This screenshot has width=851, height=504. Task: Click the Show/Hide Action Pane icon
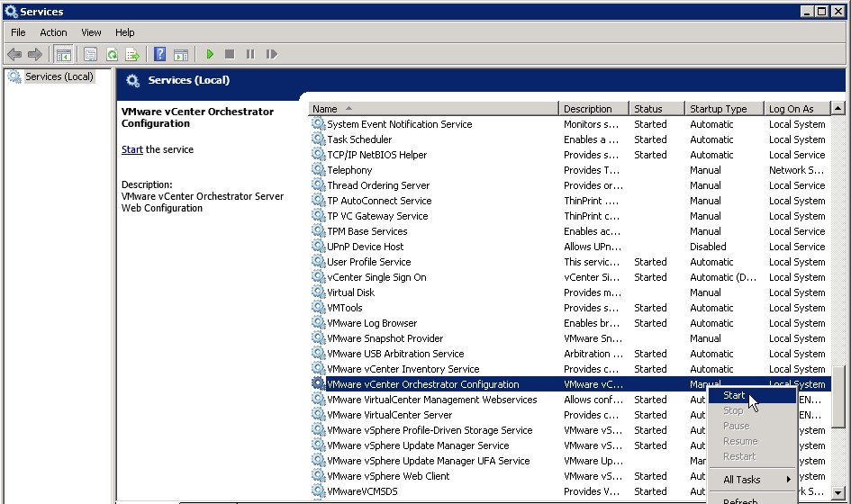tap(181, 54)
